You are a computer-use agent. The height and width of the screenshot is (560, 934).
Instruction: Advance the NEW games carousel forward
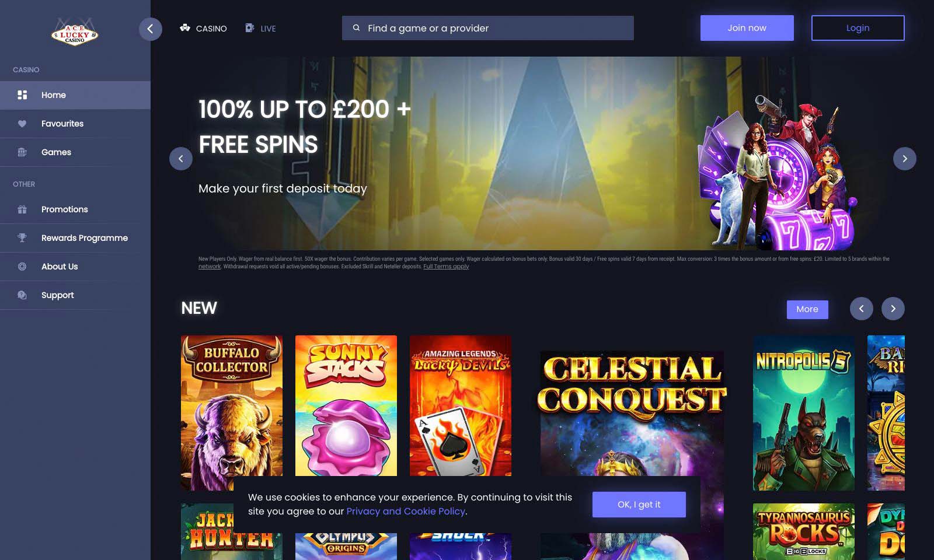point(893,309)
